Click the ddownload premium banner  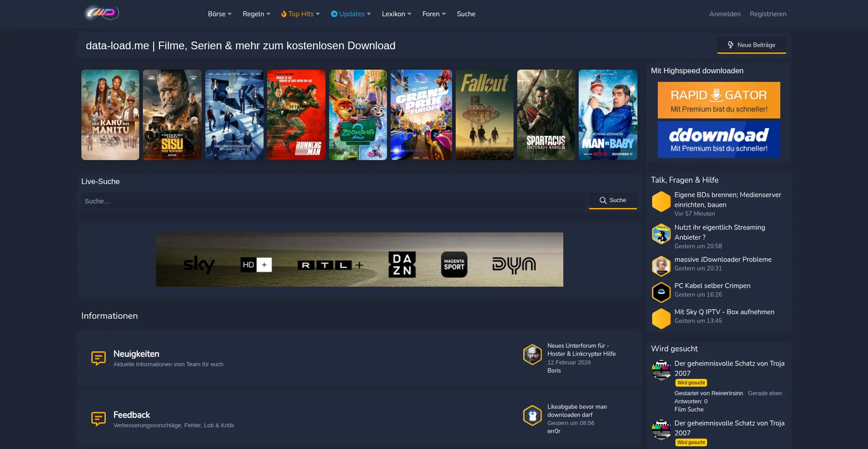[x=719, y=139]
